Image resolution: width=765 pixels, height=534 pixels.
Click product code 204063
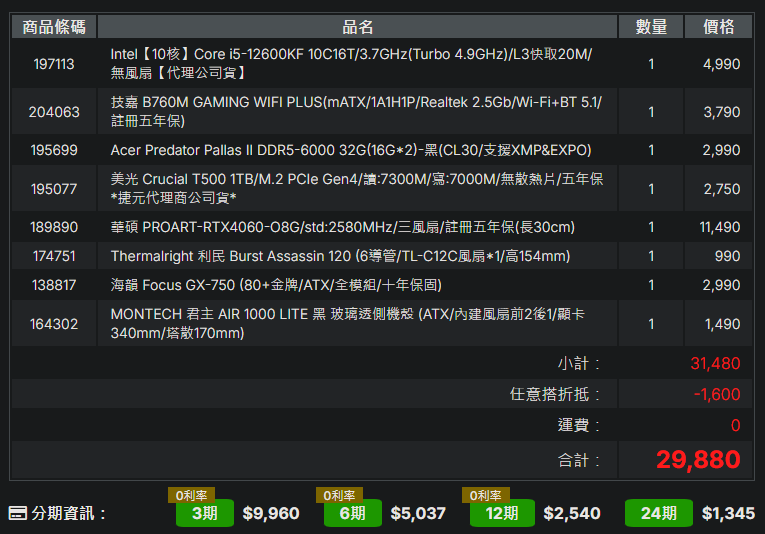pos(54,112)
